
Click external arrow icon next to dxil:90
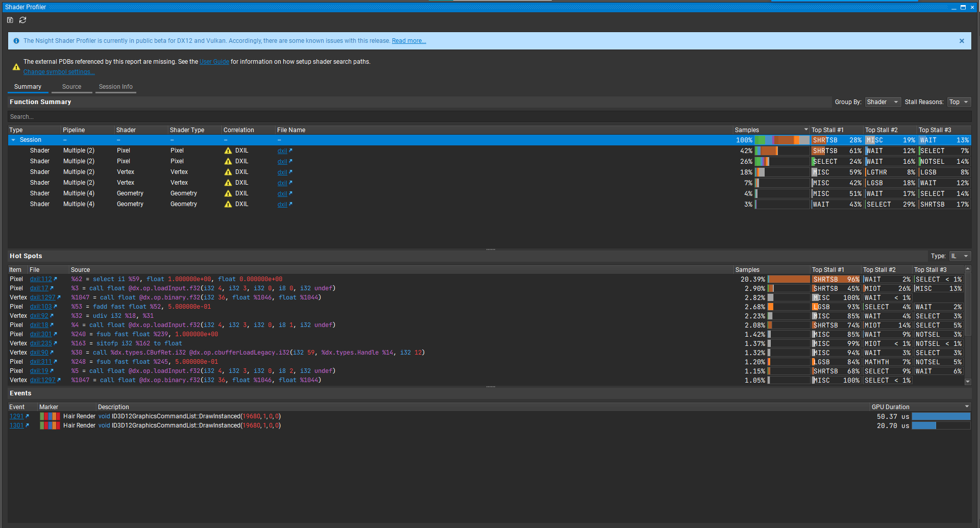click(52, 353)
